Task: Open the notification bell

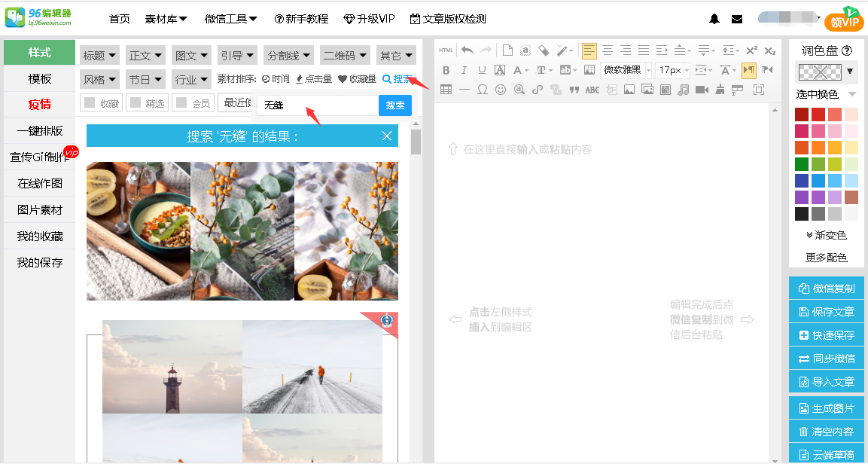Action: (x=714, y=19)
